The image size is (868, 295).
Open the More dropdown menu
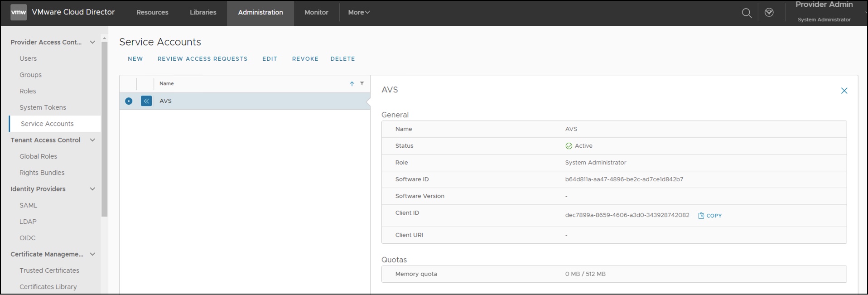(359, 13)
